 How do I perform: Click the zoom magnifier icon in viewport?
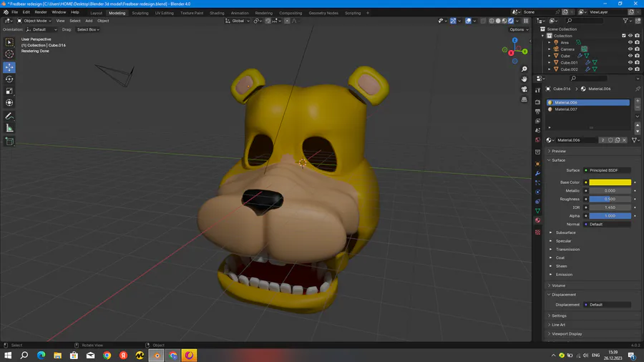click(525, 69)
